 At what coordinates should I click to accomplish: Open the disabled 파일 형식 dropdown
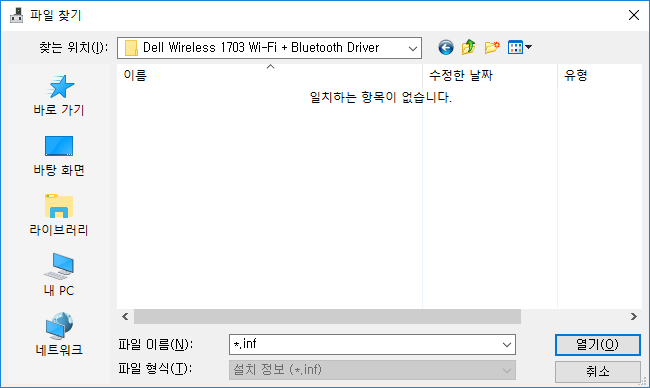point(372,370)
